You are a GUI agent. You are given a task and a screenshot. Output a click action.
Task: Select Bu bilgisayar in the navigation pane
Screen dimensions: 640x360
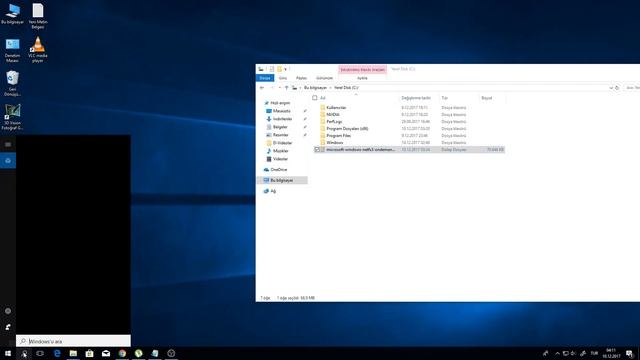click(282, 180)
